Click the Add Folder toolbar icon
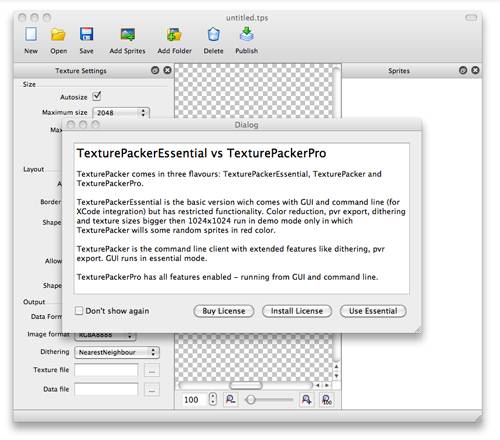 [x=174, y=34]
